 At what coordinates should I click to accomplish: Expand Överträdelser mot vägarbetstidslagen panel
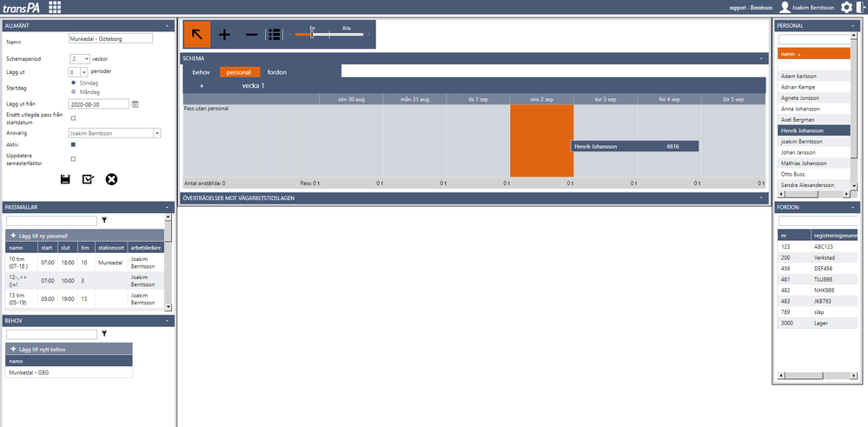coord(761,197)
